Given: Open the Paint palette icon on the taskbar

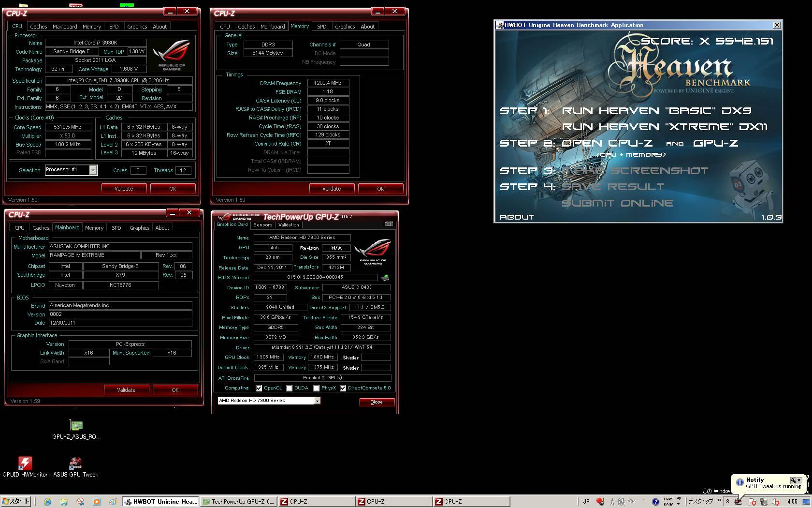Looking at the screenshot, I should 113,502.
